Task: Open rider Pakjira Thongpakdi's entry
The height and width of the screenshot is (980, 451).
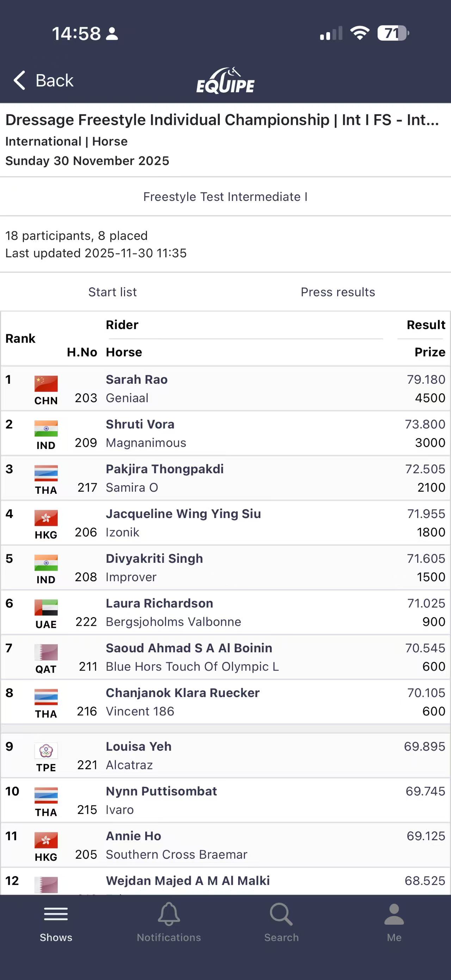Action: 165,469
